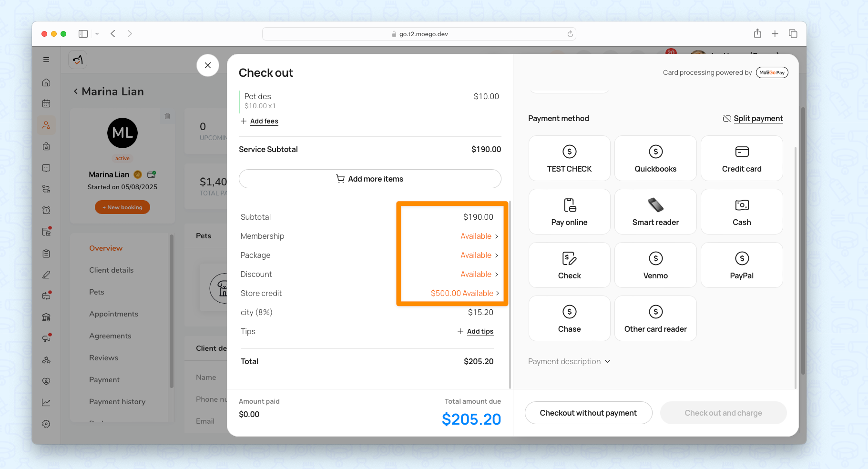
Task: Click the Add tips link
Action: pos(480,332)
